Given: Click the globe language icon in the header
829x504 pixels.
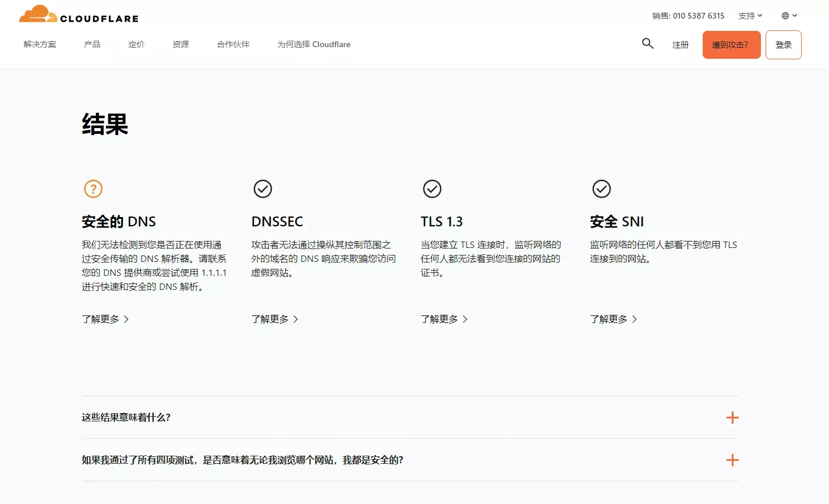Looking at the screenshot, I should [x=785, y=15].
